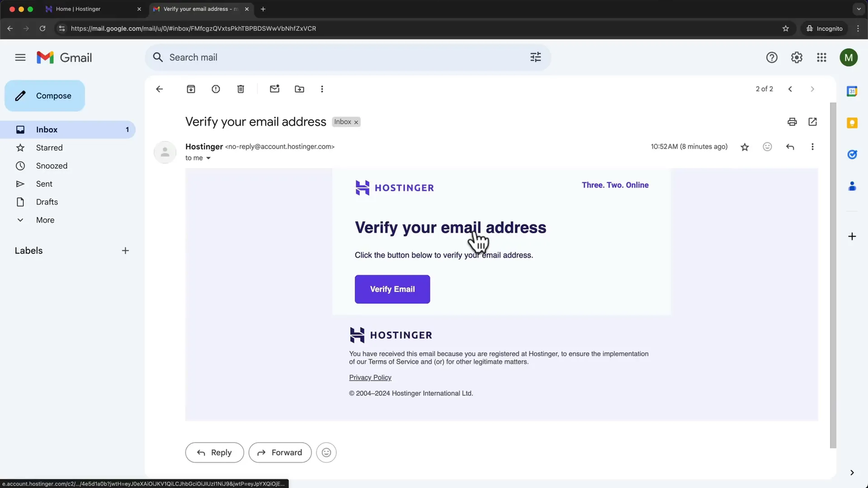The height and width of the screenshot is (488, 868).
Task: Add emoji reaction beside Forward button
Action: (326, 453)
